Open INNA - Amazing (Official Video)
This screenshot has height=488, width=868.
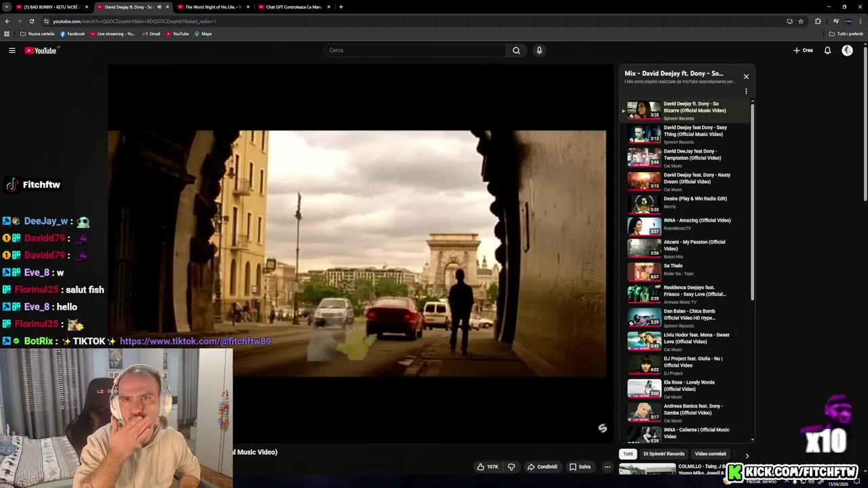pos(685,225)
